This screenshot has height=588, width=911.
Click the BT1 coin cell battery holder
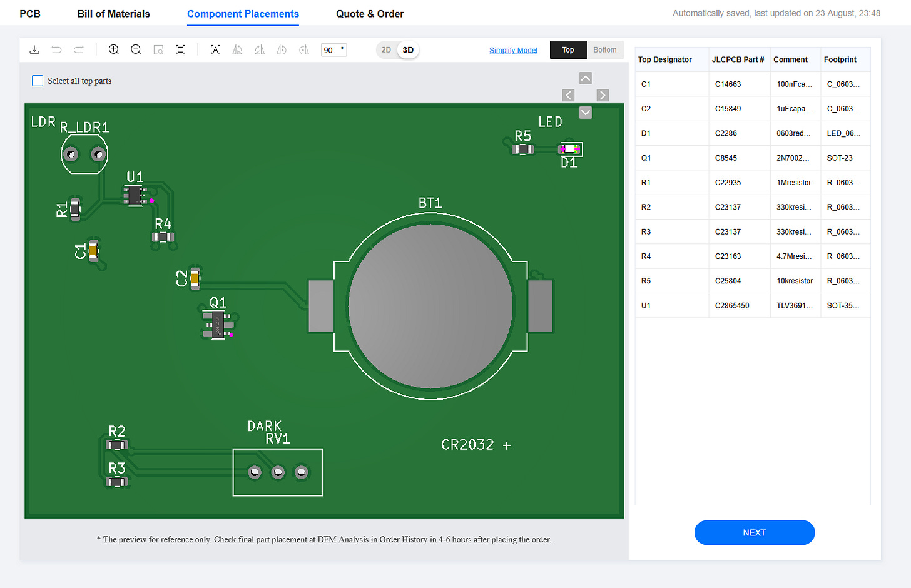[x=430, y=307]
